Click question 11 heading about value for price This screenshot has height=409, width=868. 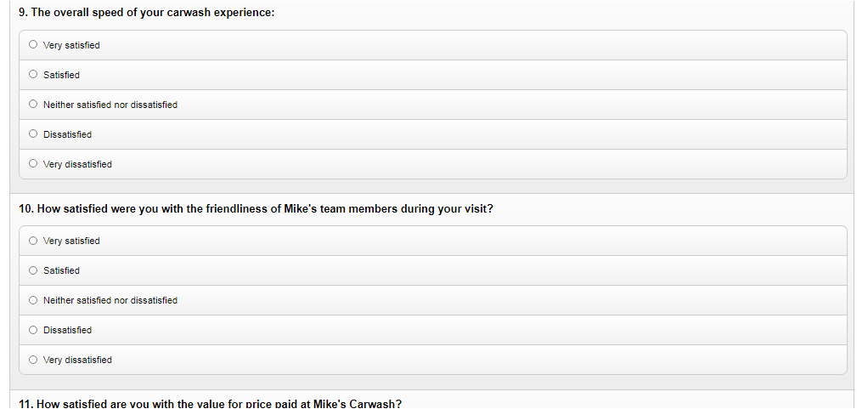(209, 403)
